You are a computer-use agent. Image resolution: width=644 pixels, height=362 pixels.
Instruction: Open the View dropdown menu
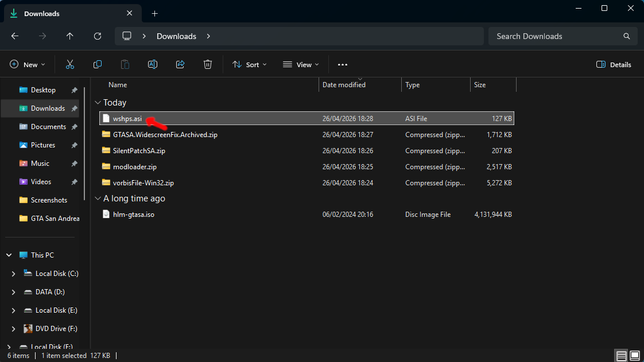point(301,64)
